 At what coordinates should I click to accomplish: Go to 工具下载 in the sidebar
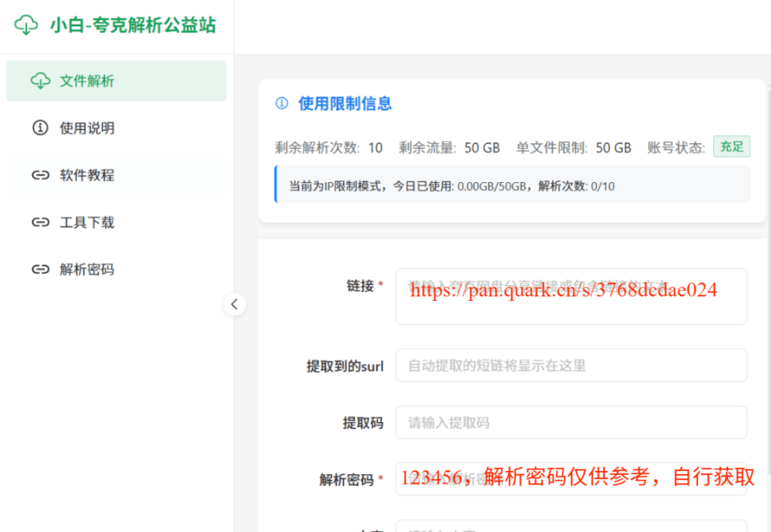pos(116,222)
